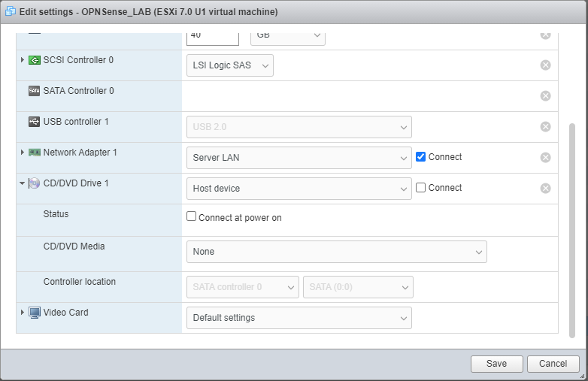Enable Connect at power on checkbox
Screen dimensions: 588x381
pyautogui.click(x=191, y=216)
